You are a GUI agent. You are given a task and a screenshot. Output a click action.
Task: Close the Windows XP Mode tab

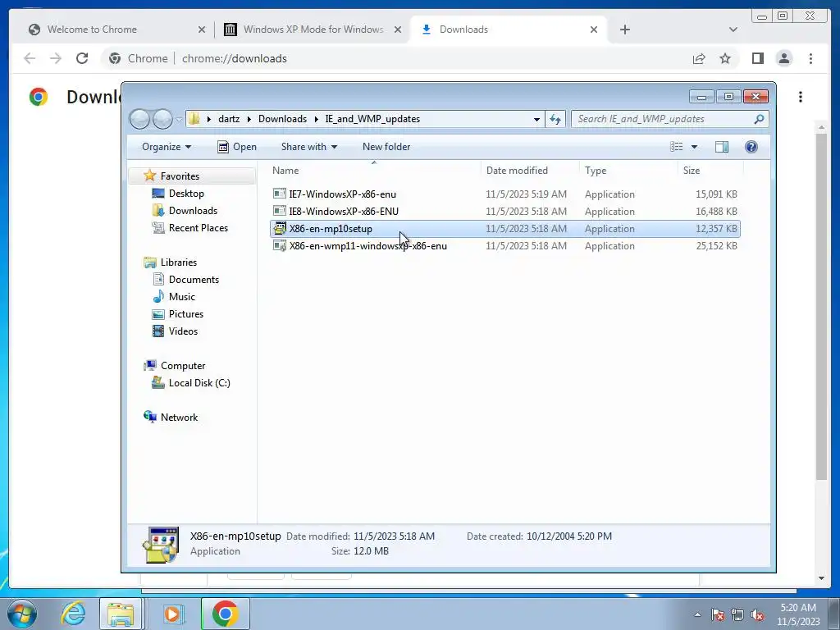398,30
